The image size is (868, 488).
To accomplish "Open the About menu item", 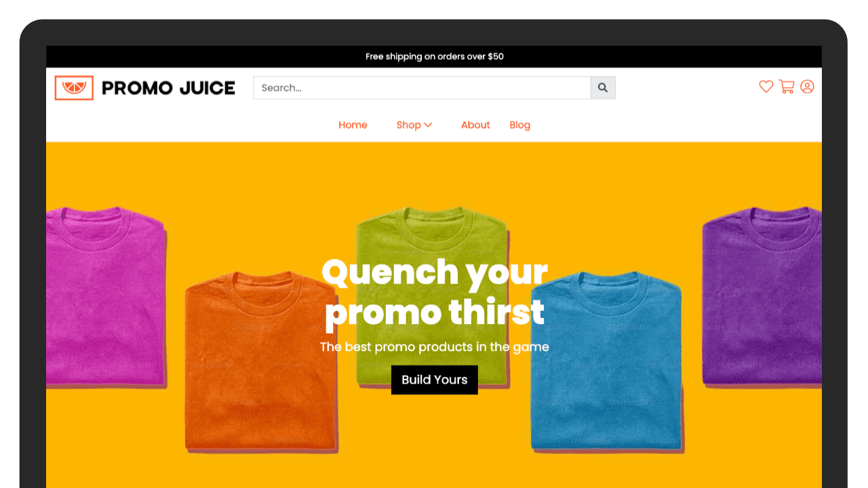I will click(x=475, y=125).
